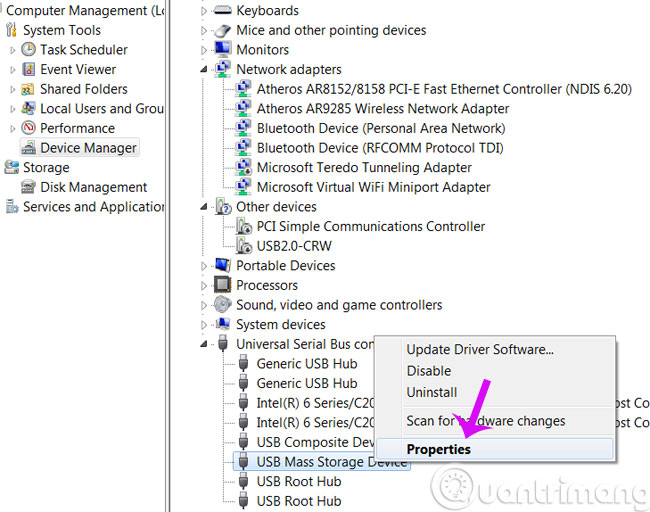The height and width of the screenshot is (512, 650).
Task: Expand the Monitors category
Action: pos(205,50)
